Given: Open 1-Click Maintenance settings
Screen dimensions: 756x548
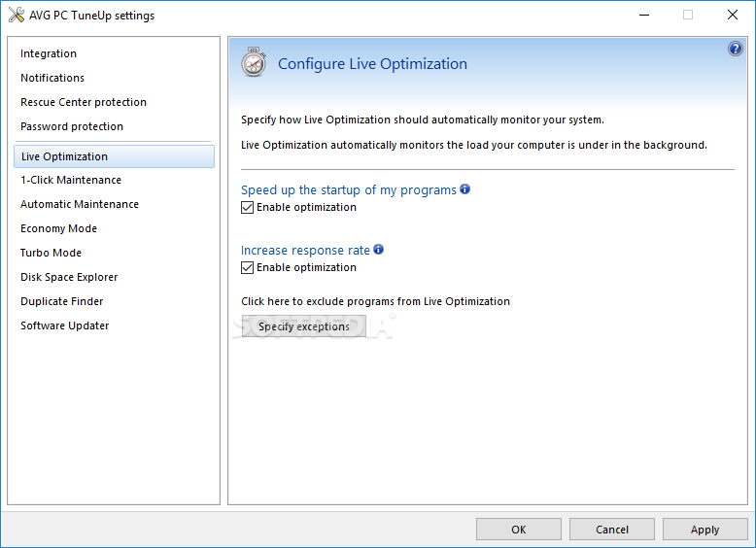Looking at the screenshot, I should tap(71, 180).
